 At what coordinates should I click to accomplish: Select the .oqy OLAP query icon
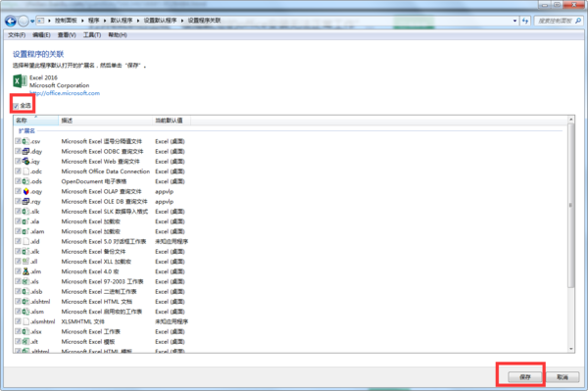pyautogui.click(x=25, y=191)
